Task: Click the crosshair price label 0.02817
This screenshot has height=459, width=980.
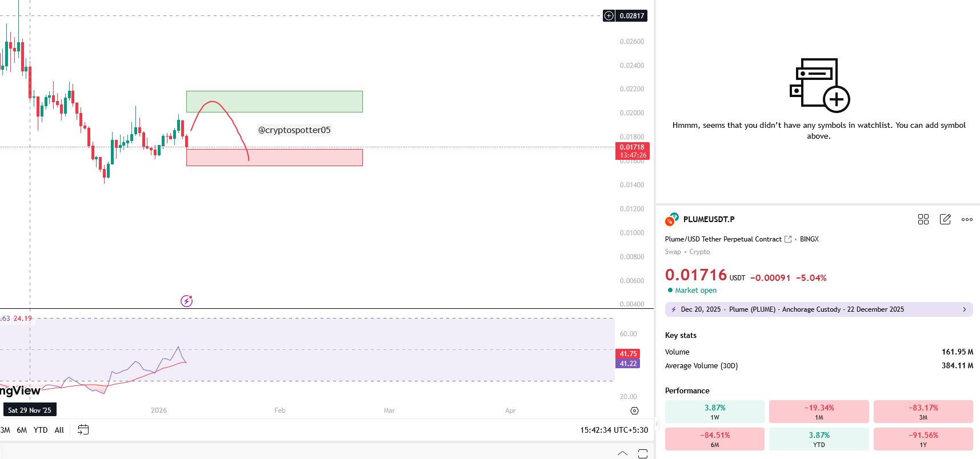Action: 632,16
